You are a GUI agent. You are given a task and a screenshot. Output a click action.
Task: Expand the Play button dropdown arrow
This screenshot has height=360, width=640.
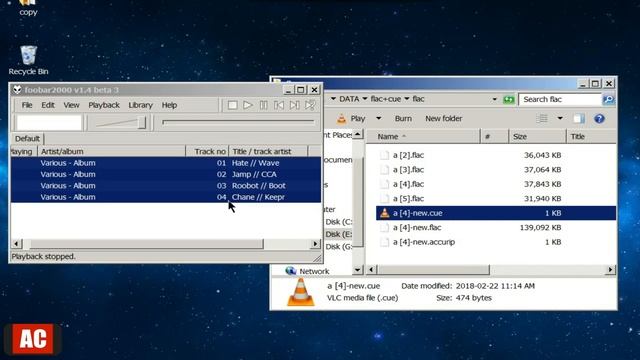coord(379,118)
